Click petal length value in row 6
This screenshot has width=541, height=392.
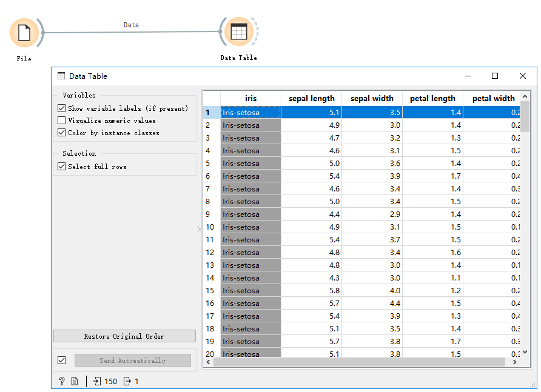click(x=432, y=176)
